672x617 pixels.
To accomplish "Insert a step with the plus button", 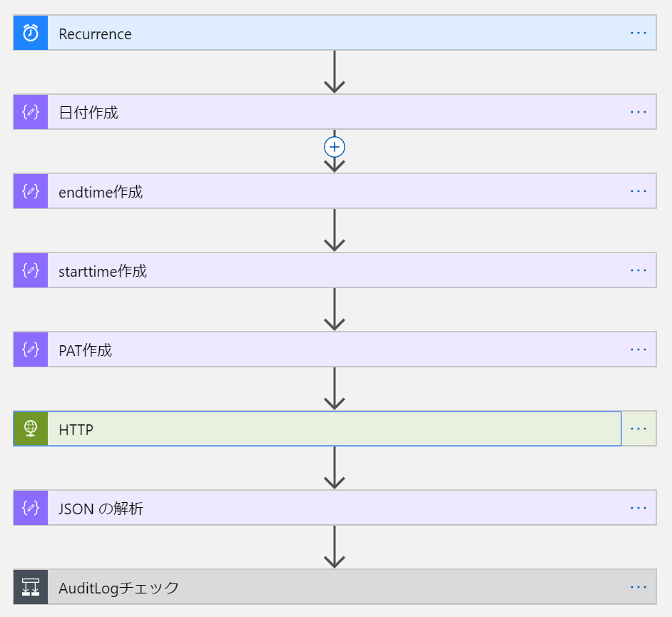I will tap(335, 147).
